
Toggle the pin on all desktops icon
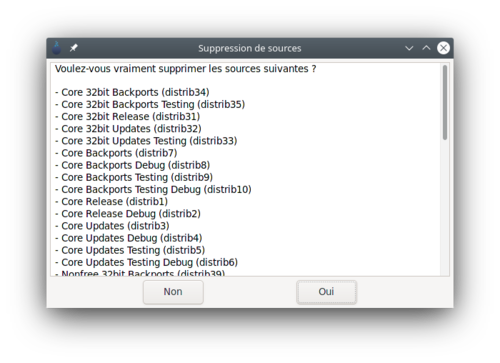pyautogui.click(x=73, y=48)
